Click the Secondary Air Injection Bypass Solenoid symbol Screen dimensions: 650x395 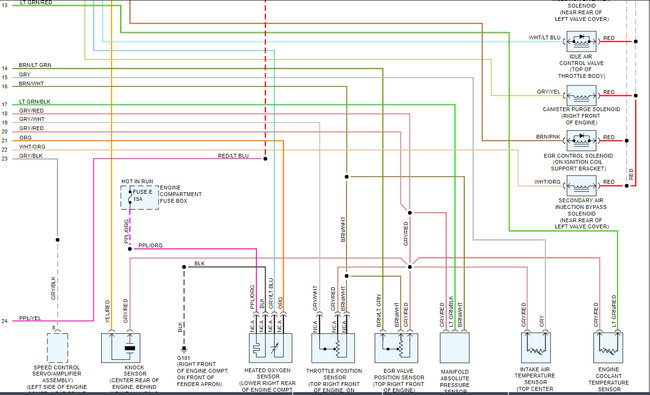[x=581, y=185]
